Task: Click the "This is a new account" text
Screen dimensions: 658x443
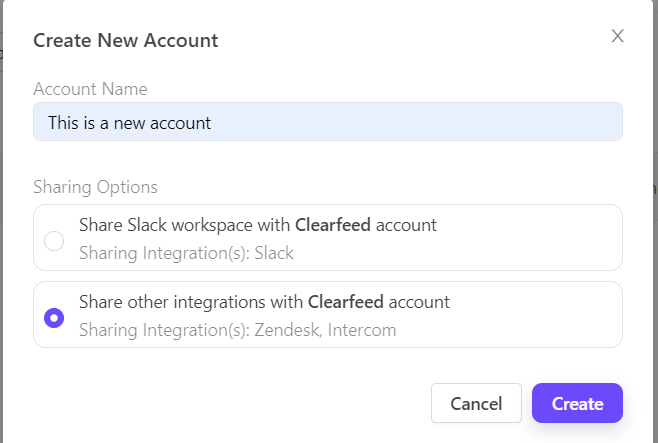Action: pos(129,123)
